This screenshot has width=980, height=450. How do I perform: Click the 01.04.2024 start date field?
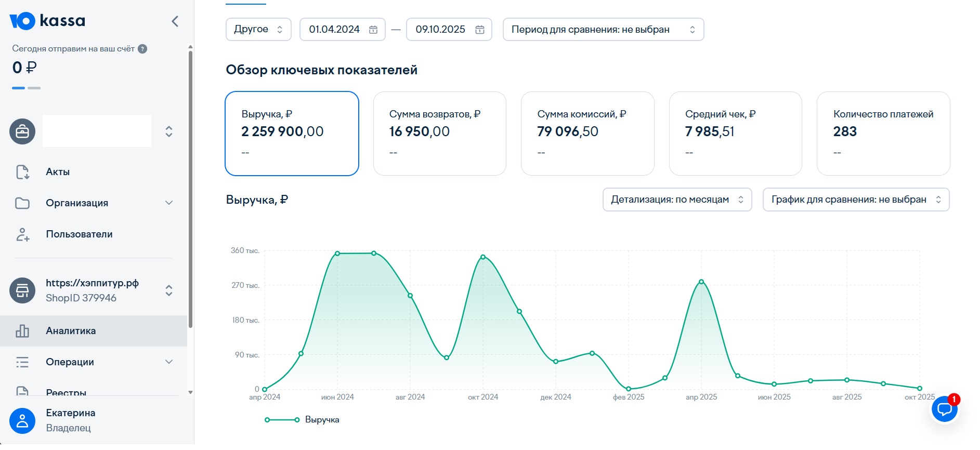click(334, 30)
